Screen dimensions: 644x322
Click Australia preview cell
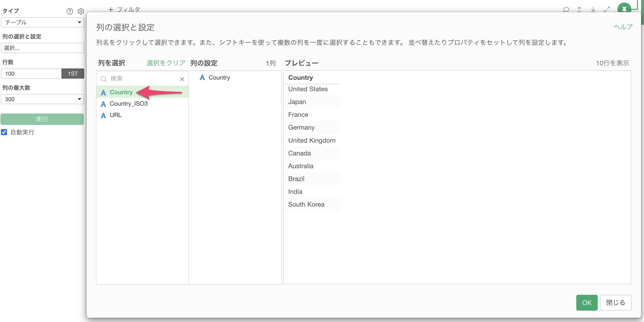click(x=312, y=166)
